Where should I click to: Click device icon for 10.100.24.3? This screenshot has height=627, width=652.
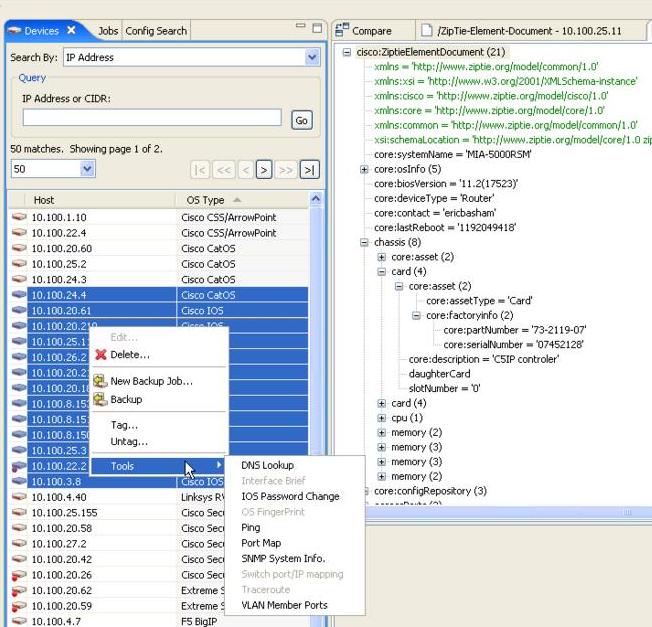click(x=19, y=279)
